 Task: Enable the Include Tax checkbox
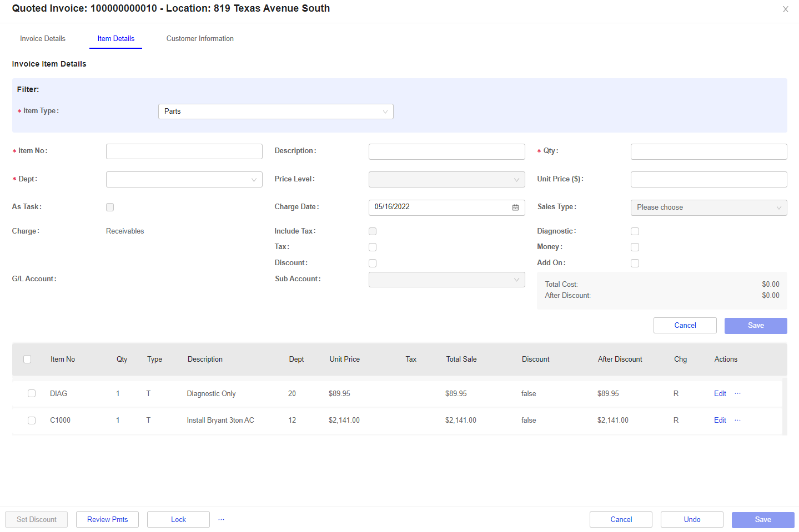click(x=373, y=231)
